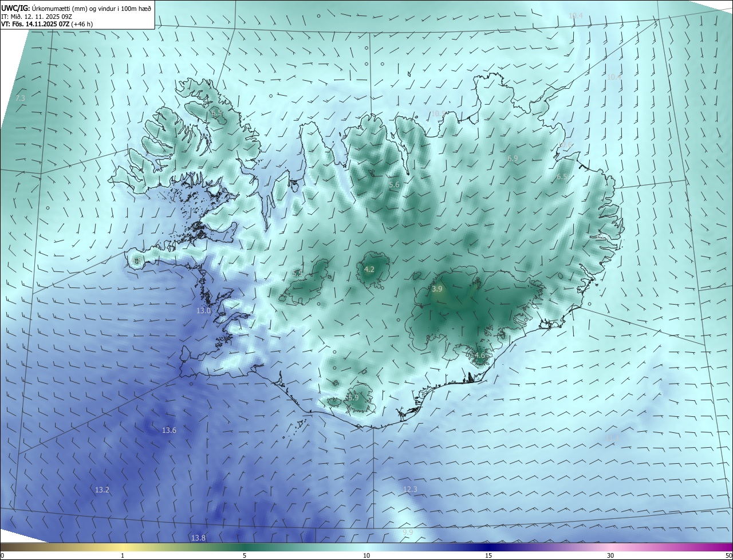Click the 13.0 value label on the map

click(204, 311)
